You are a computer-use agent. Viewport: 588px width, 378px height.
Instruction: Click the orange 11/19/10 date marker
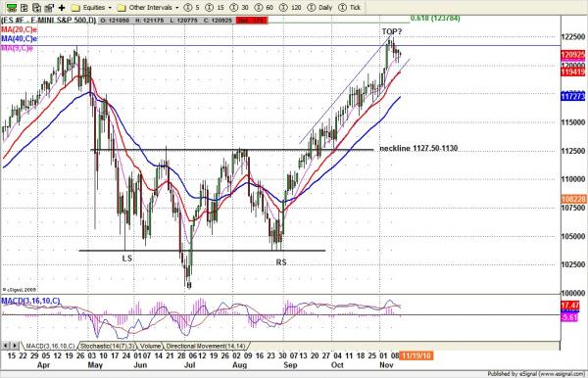tap(416, 355)
